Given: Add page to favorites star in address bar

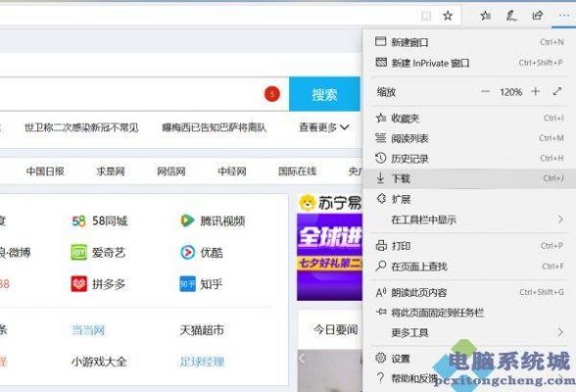Looking at the screenshot, I should pyautogui.click(x=448, y=16).
